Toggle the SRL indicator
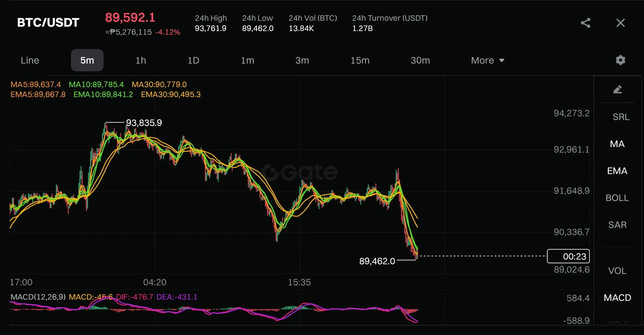Screen dimensions: 644x335 click(621, 117)
